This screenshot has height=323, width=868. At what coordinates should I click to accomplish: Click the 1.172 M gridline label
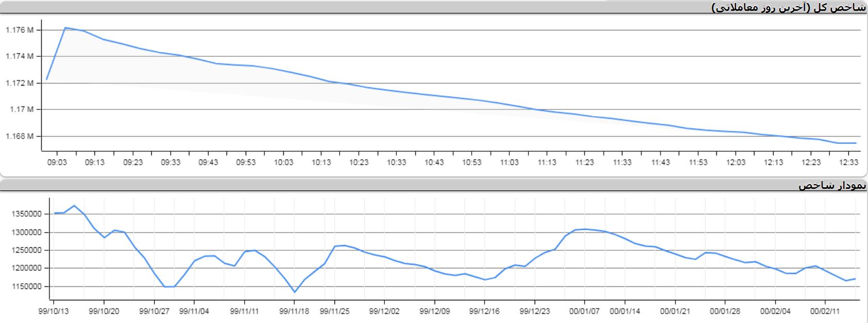20,83
